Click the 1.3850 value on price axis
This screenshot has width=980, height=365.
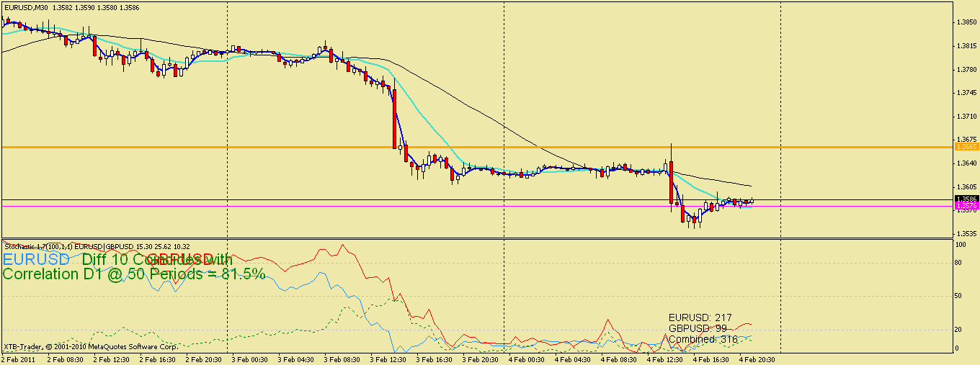[x=965, y=22]
